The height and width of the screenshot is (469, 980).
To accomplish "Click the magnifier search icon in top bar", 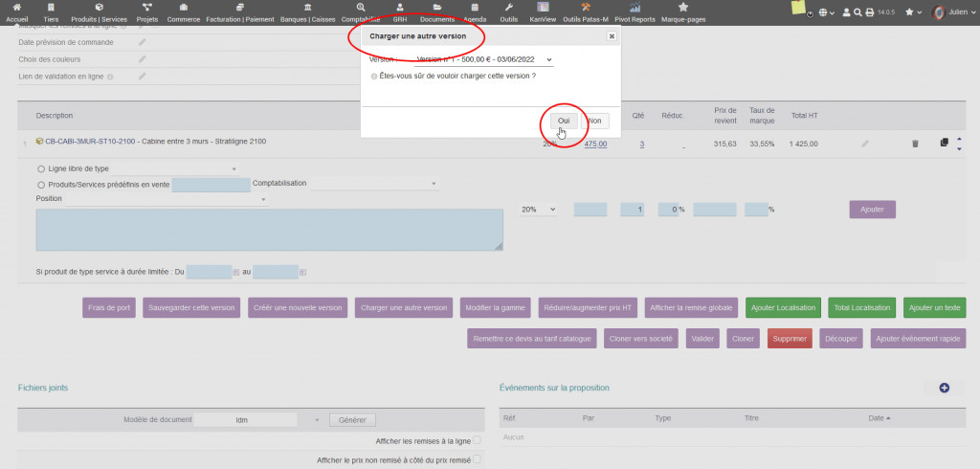I will click(x=857, y=12).
